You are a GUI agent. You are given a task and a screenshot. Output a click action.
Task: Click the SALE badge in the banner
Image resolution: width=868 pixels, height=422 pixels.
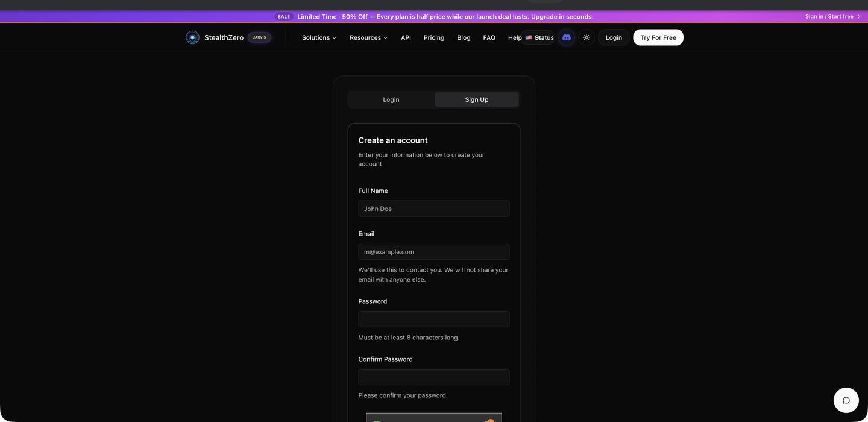284,17
